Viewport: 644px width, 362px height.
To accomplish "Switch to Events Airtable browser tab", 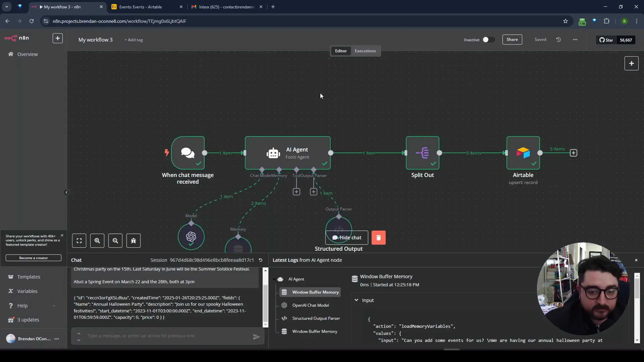I will [147, 7].
